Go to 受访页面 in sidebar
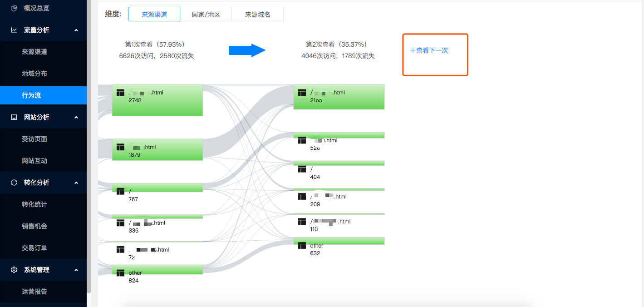The height and width of the screenshot is (307, 644). pos(34,139)
